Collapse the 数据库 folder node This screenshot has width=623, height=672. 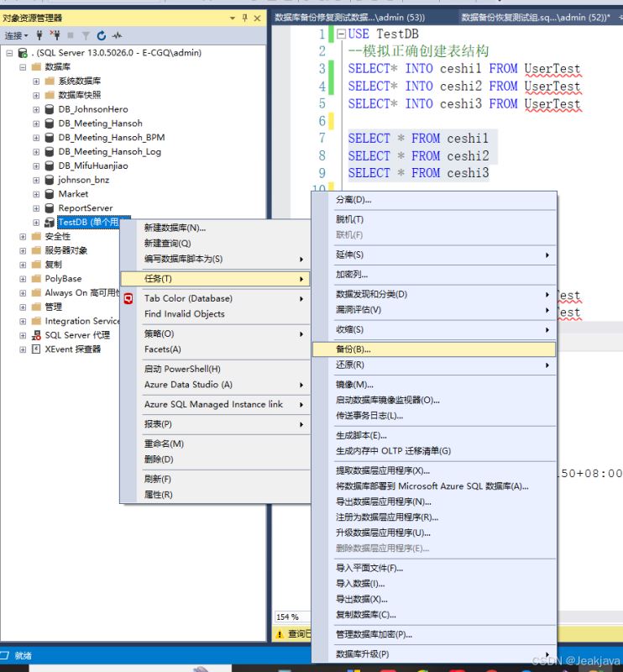click(x=23, y=67)
